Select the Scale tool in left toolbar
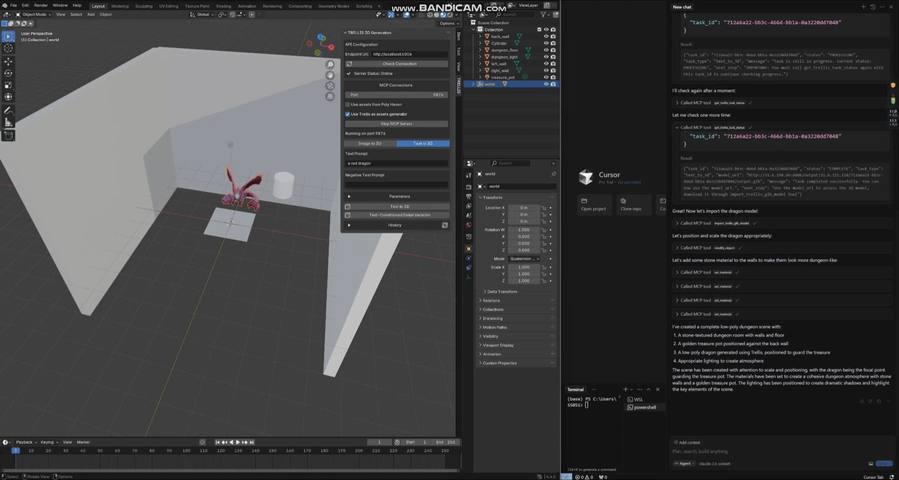The width and height of the screenshot is (899, 480). (x=8, y=85)
